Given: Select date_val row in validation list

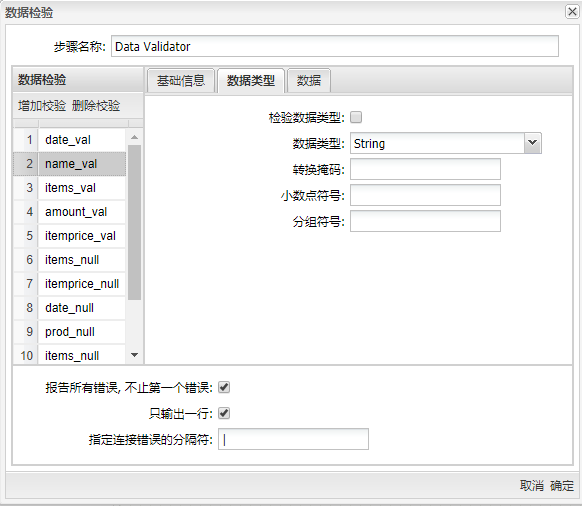Looking at the screenshot, I should (x=70, y=140).
